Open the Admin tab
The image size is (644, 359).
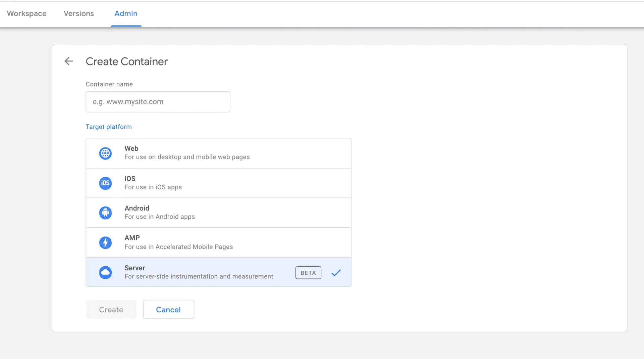[x=126, y=13]
